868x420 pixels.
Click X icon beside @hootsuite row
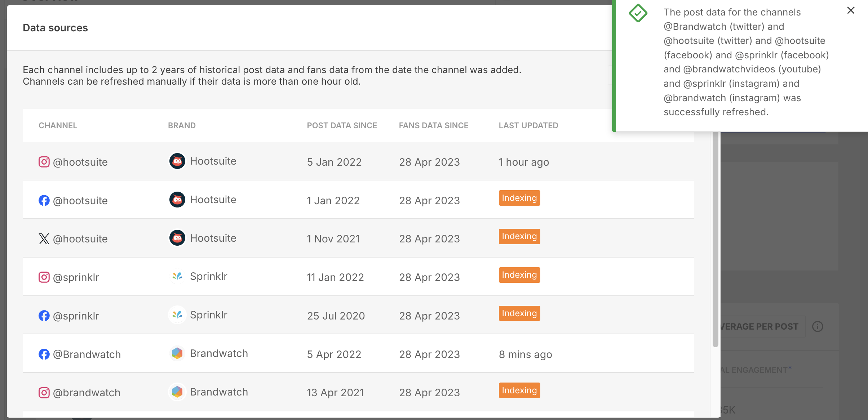(x=44, y=238)
